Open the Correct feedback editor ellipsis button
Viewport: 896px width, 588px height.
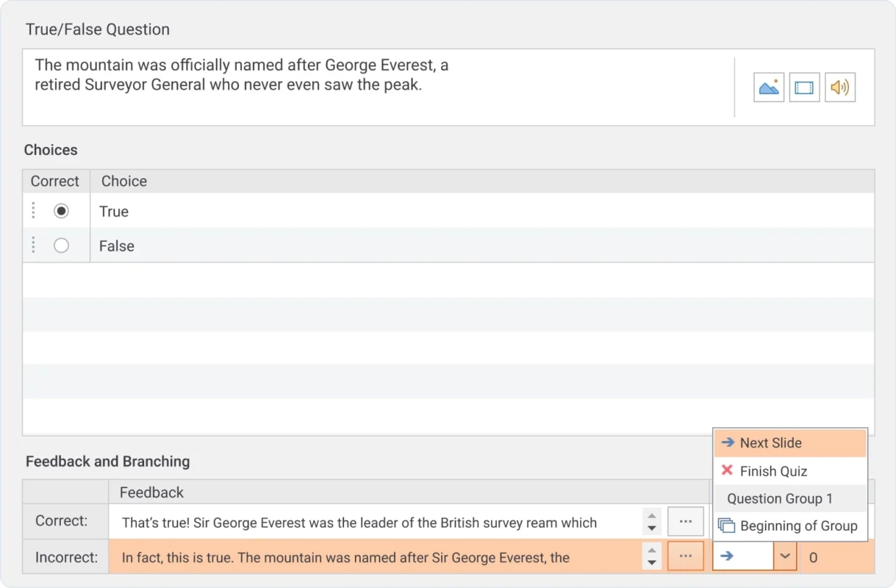pyautogui.click(x=686, y=521)
